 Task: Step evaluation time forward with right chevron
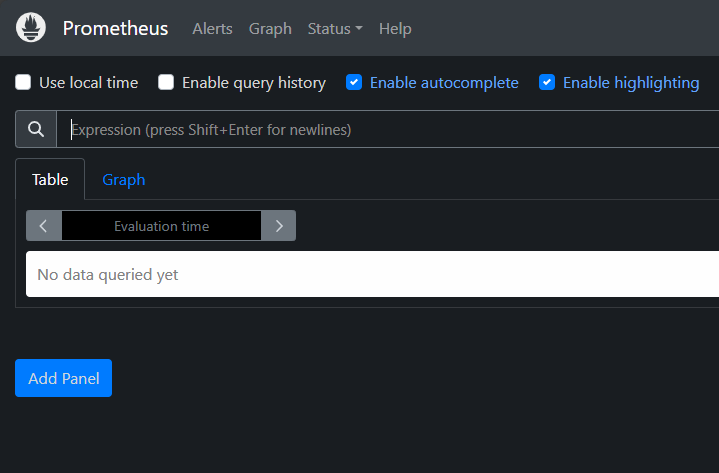coord(279,226)
